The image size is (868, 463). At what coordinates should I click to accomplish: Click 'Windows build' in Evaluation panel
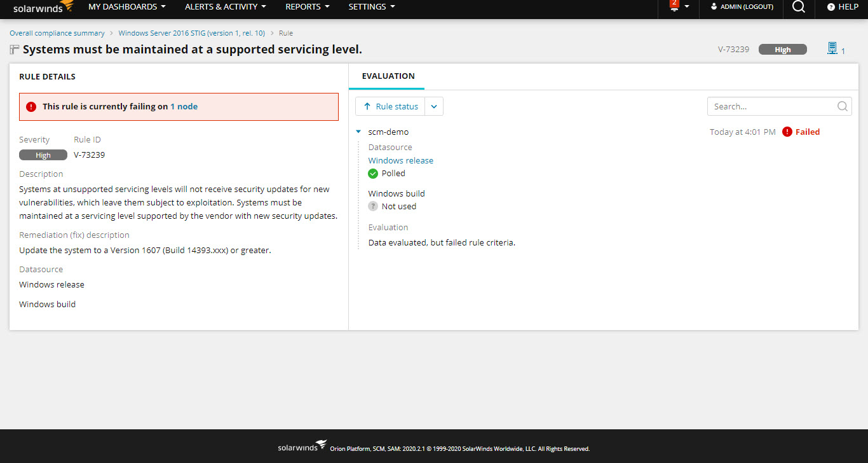tap(397, 194)
